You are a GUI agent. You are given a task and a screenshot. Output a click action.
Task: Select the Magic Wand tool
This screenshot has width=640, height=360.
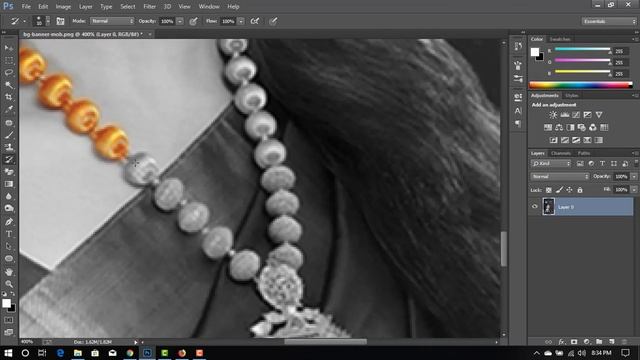click(9, 85)
